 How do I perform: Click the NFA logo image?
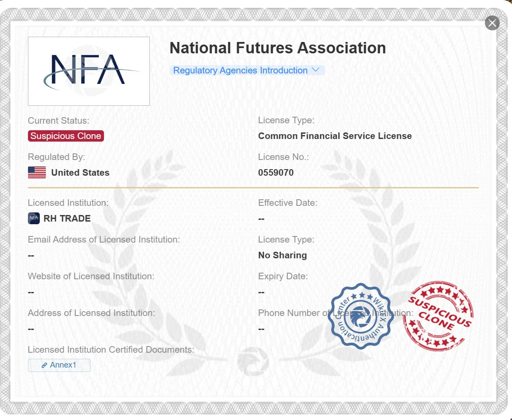[89, 71]
